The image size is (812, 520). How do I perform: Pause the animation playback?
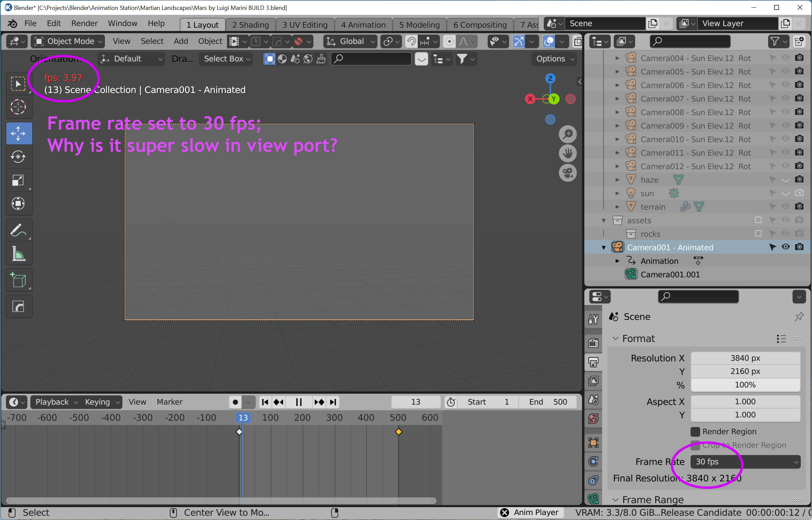tap(299, 402)
